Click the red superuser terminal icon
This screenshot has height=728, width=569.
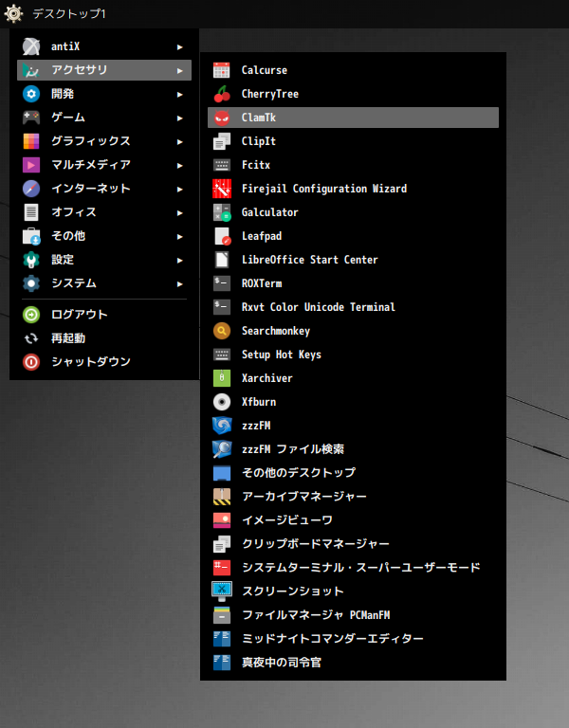(x=222, y=568)
